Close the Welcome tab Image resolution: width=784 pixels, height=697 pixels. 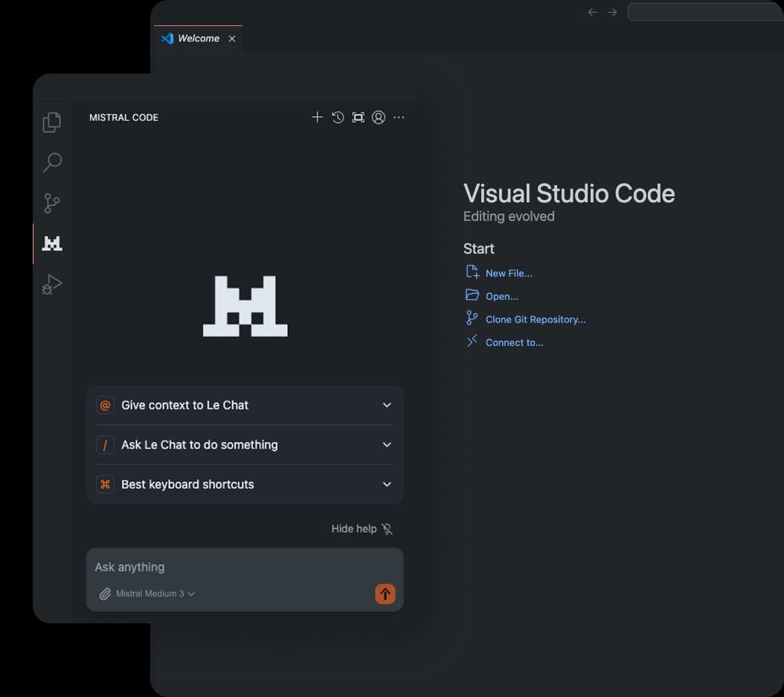coord(232,39)
